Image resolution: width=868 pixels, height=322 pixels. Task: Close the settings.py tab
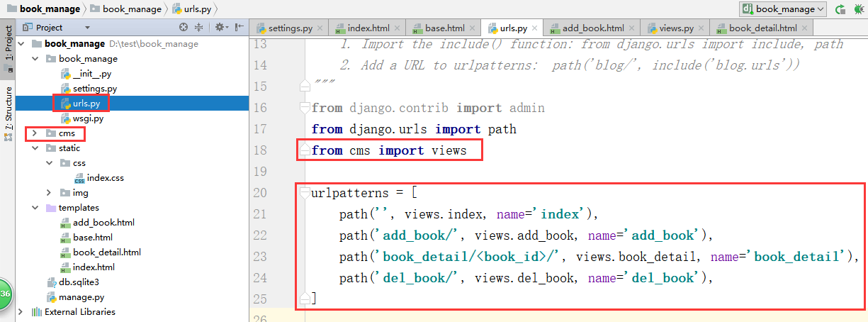coord(320,29)
